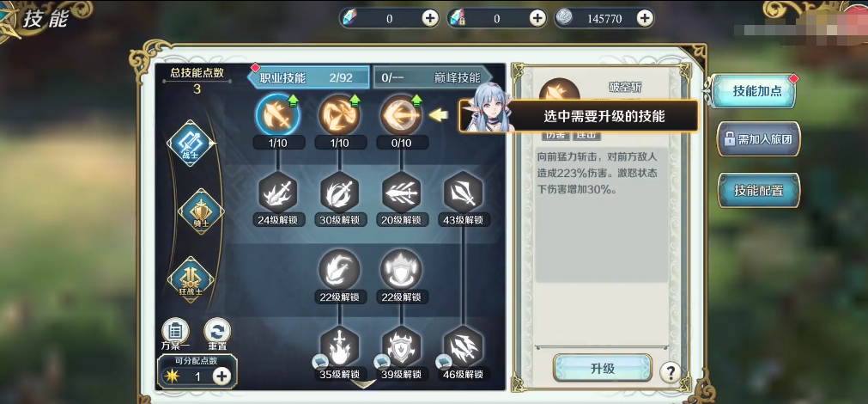Expand skill tree with bottom down arrow
Screen dimensions: 868x404
click(x=364, y=383)
